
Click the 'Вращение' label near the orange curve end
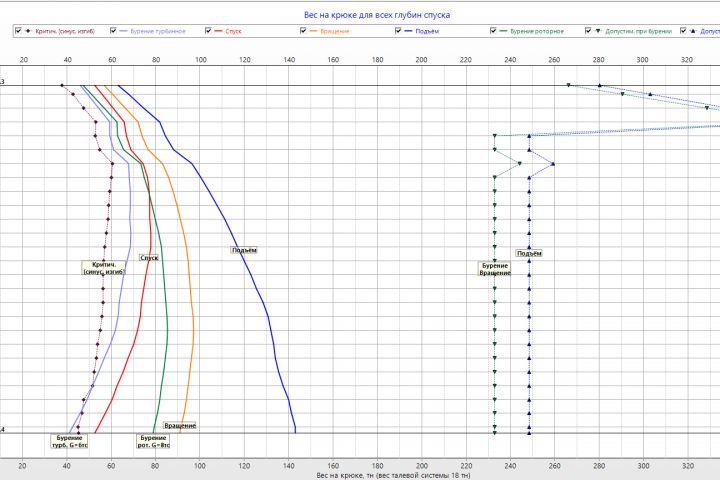(x=180, y=426)
